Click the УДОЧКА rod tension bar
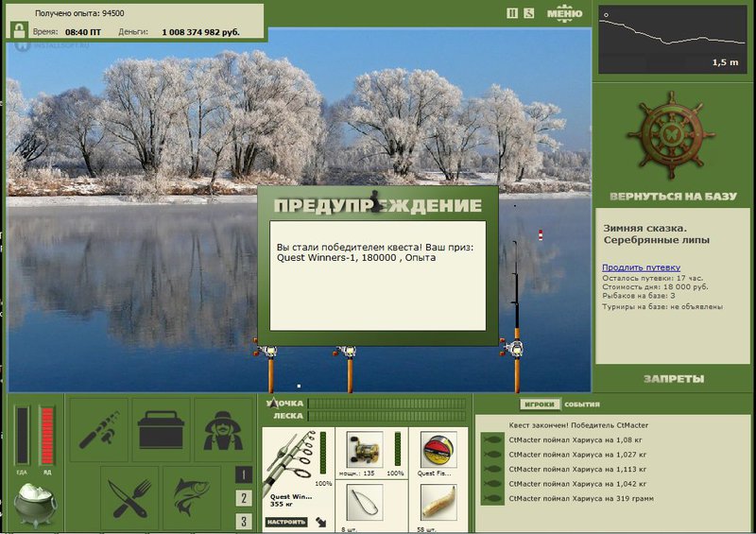This screenshot has height=534, width=756. (387, 404)
